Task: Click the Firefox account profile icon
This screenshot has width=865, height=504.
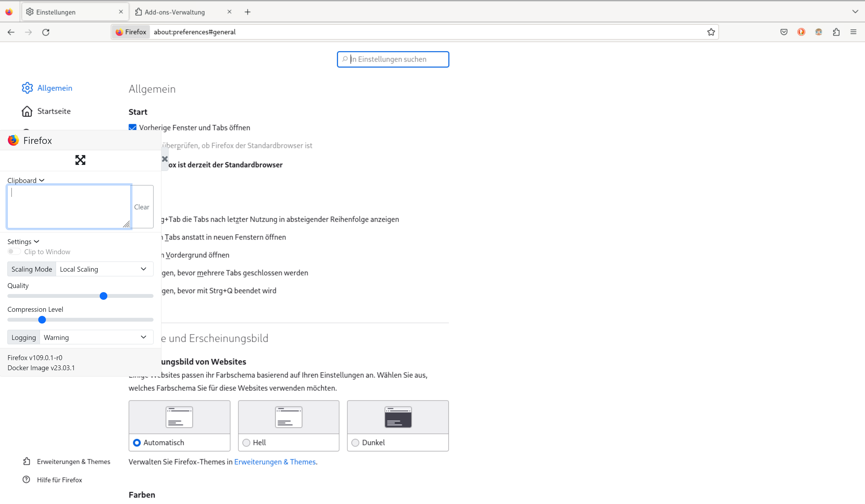Action: coord(818,32)
